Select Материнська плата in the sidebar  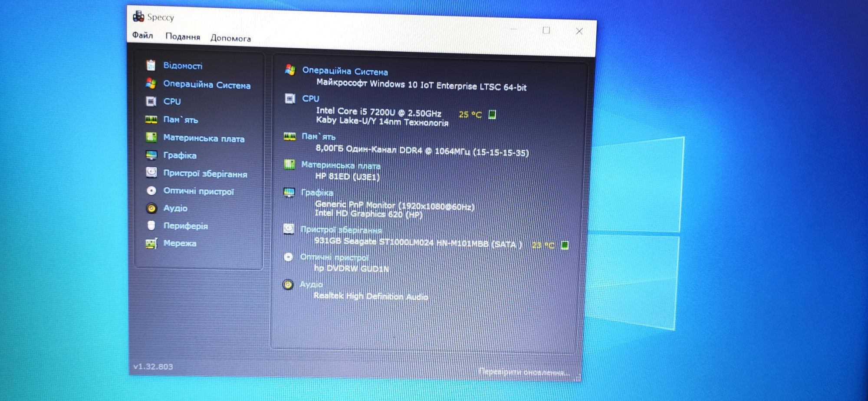[204, 139]
